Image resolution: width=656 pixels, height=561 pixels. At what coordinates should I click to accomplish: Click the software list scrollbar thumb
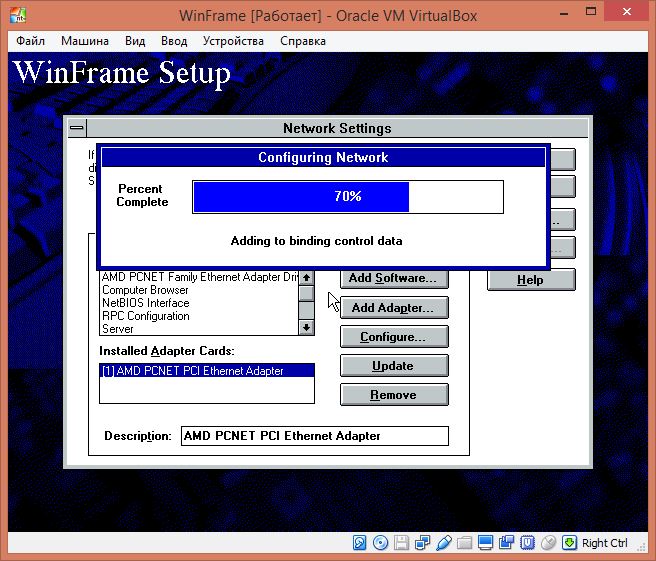point(306,293)
